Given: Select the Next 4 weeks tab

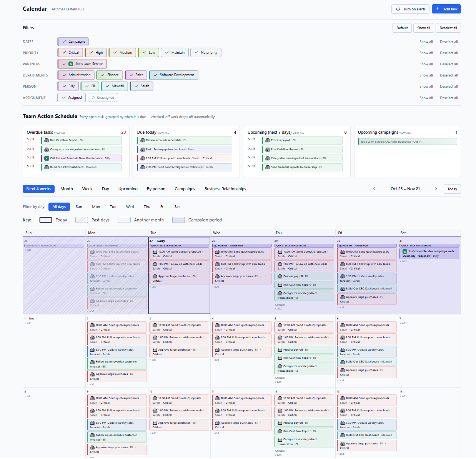Looking at the screenshot, I should pos(38,189).
